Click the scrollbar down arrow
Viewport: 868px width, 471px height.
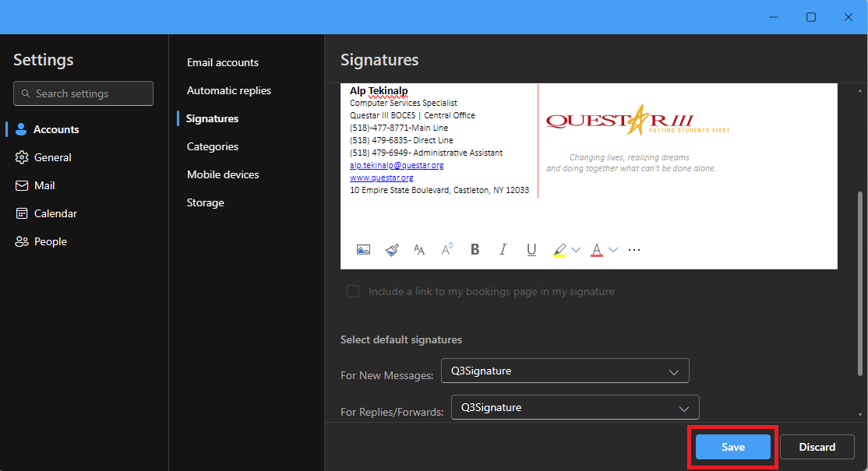coord(859,414)
